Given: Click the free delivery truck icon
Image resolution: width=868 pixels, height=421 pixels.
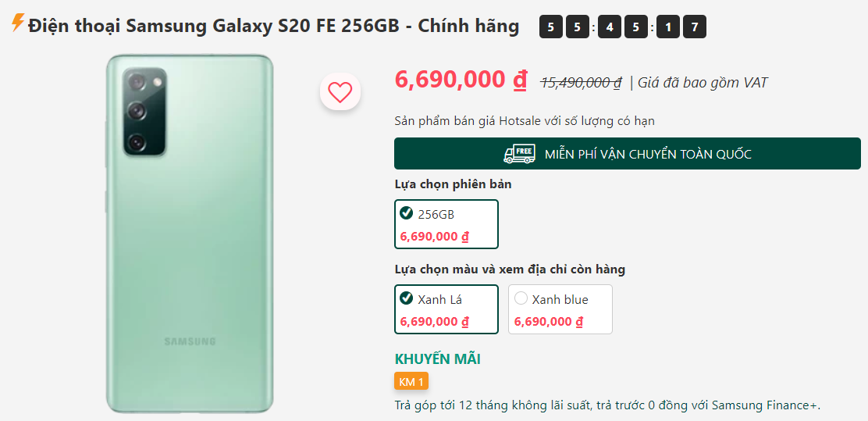Looking at the screenshot, I should (x=519, y=154).
